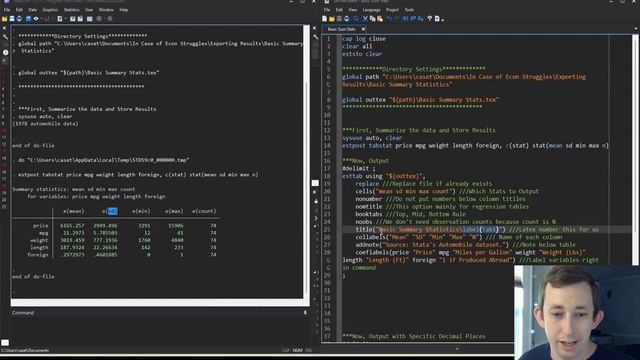Click the Cut scissors icon in Do-file Editor
This screenshot has width=640, height=360.
coord(365,19)
